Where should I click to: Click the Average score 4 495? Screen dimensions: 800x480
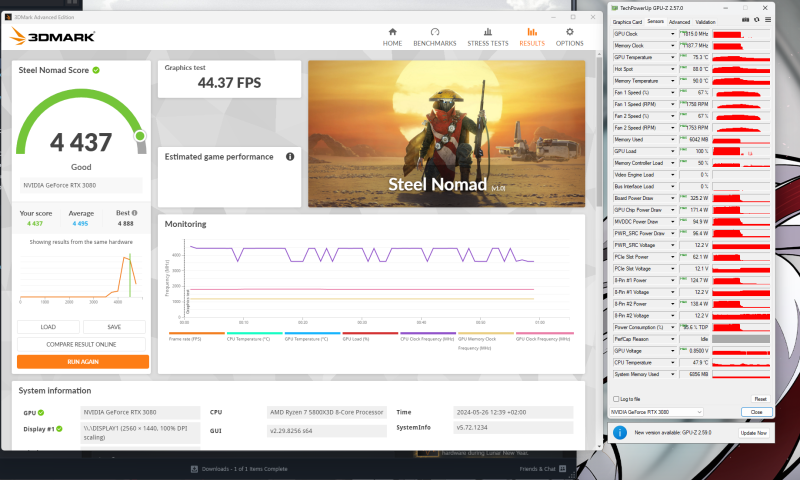coord(80,223)
